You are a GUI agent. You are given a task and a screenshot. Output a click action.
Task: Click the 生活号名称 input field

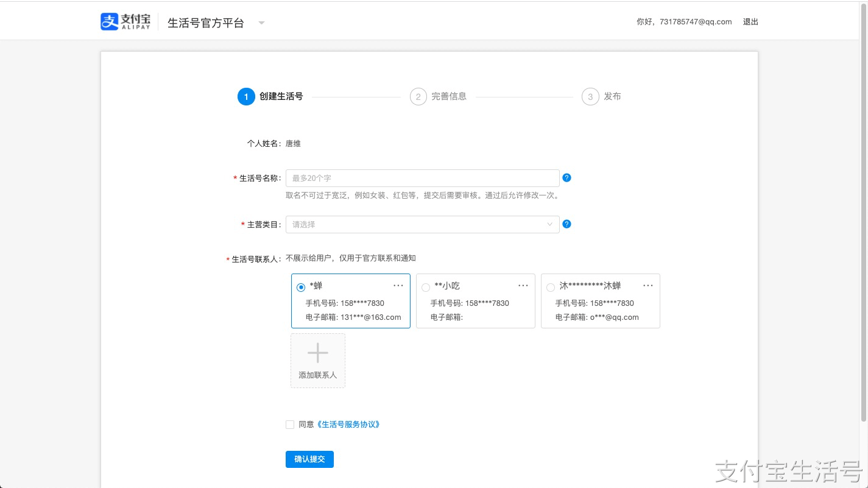(x=423, y=178)
